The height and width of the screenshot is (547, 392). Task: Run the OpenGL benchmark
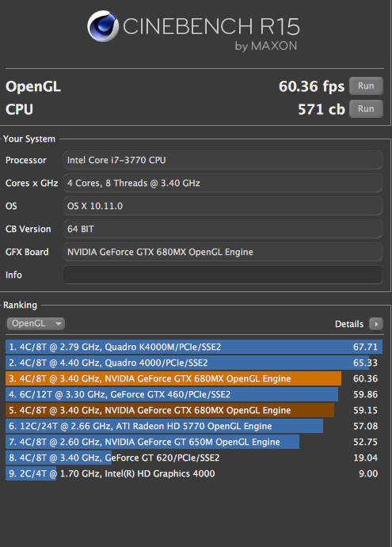point(366,85)
